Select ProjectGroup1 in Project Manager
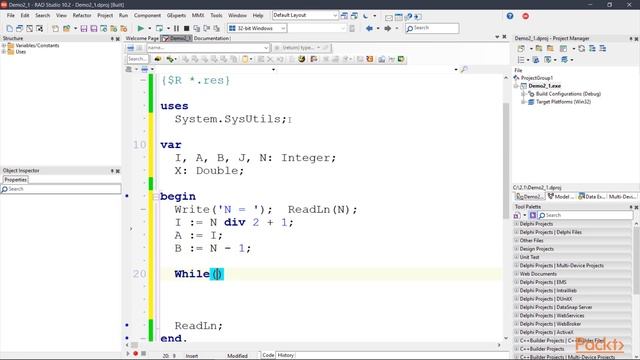Image resolution: width=640 pixels, height=360 pixels. point(537,78)
